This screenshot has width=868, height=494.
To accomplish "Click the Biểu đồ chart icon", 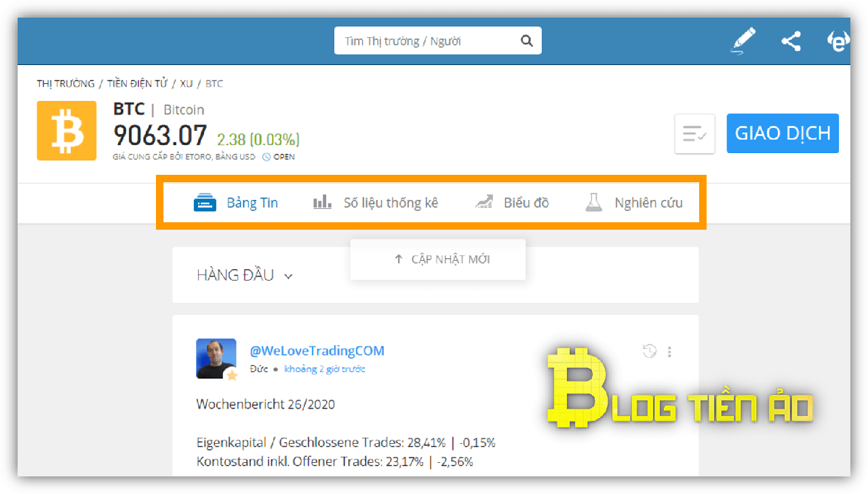I will tap(484, 202).
